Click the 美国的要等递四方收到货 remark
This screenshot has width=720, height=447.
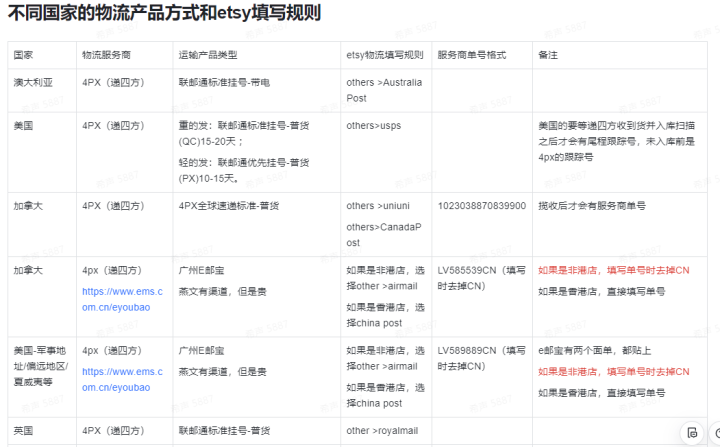pyautogui.click(x=616, y=141)
